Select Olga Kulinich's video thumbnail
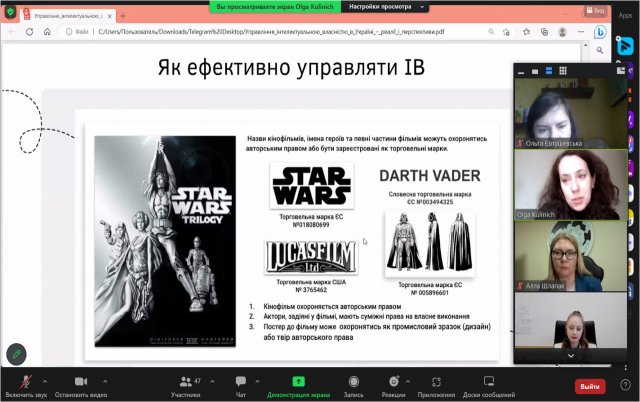Viewport: 640px width, 402px height. (573, 180)
